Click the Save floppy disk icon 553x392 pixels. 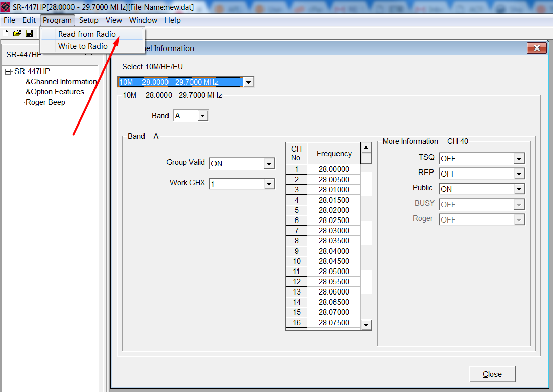29,33
